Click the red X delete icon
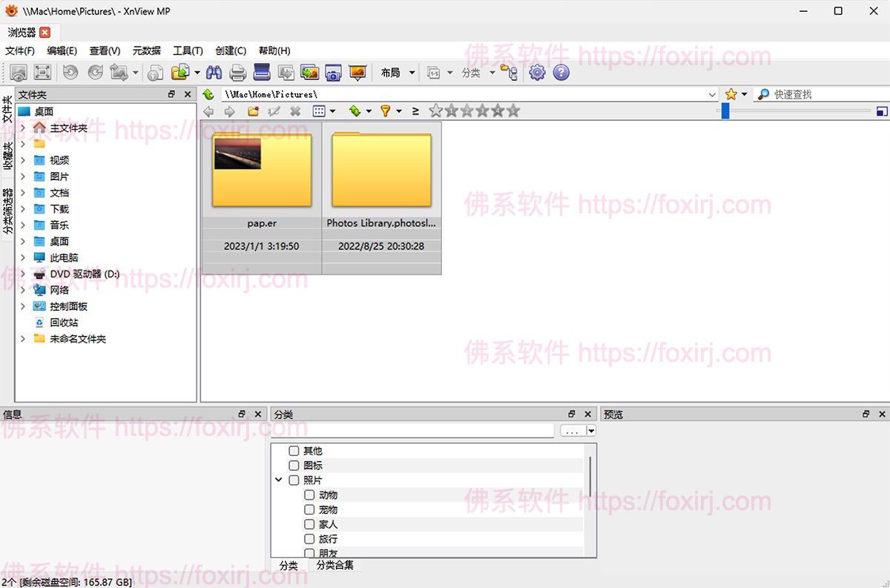The image size is (890, 588). point(295,110)
